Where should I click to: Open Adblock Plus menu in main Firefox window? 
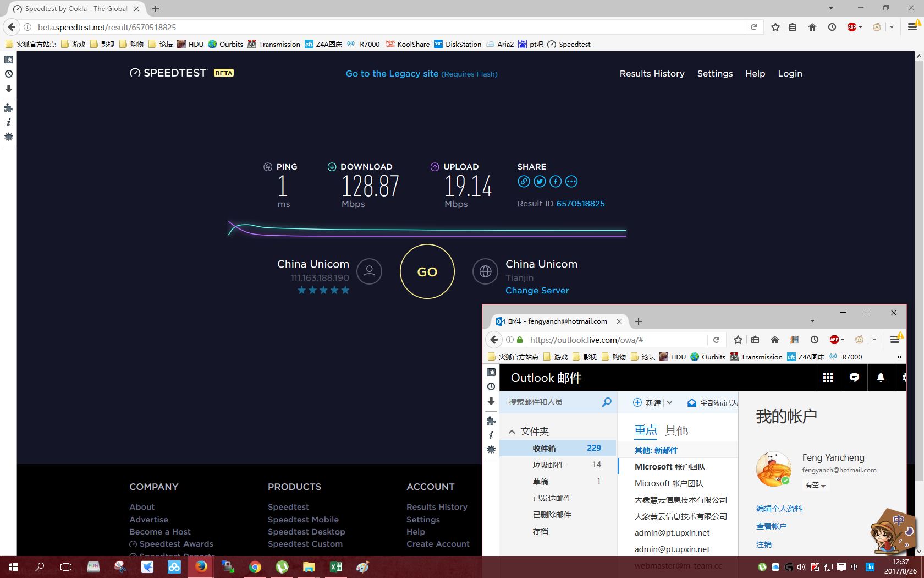pyautogui.click(x=854, y=27)
